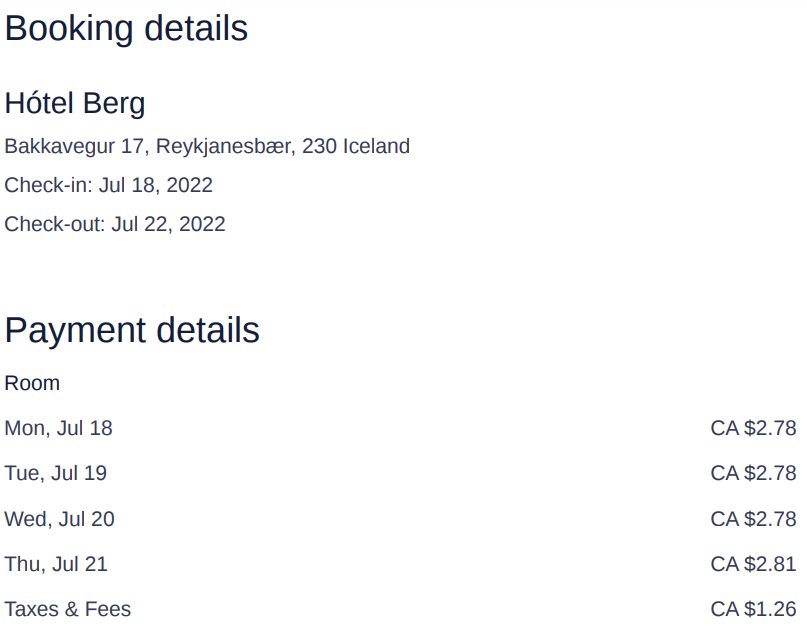Click the Tue, Jul 19 row label

(55, 473)
